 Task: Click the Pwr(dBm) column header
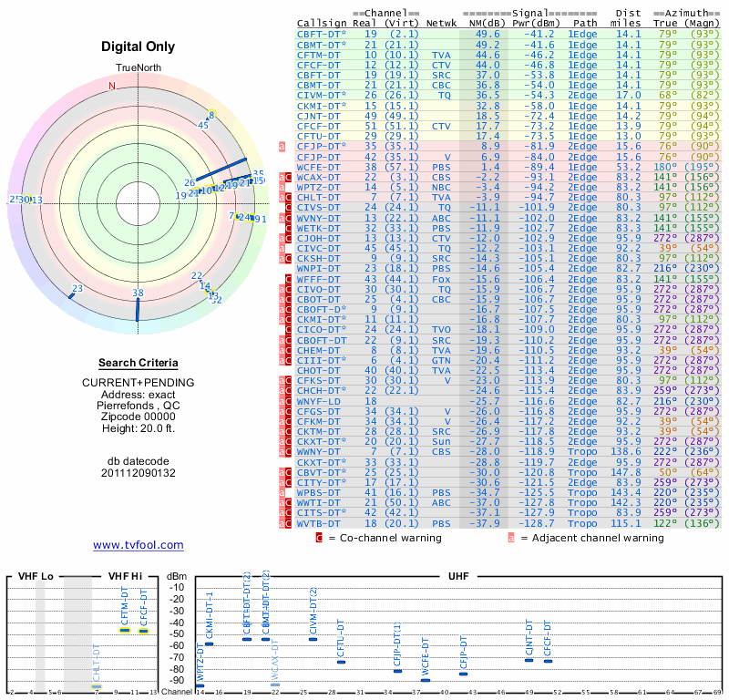pyautogui.click(x=536, y=23)
